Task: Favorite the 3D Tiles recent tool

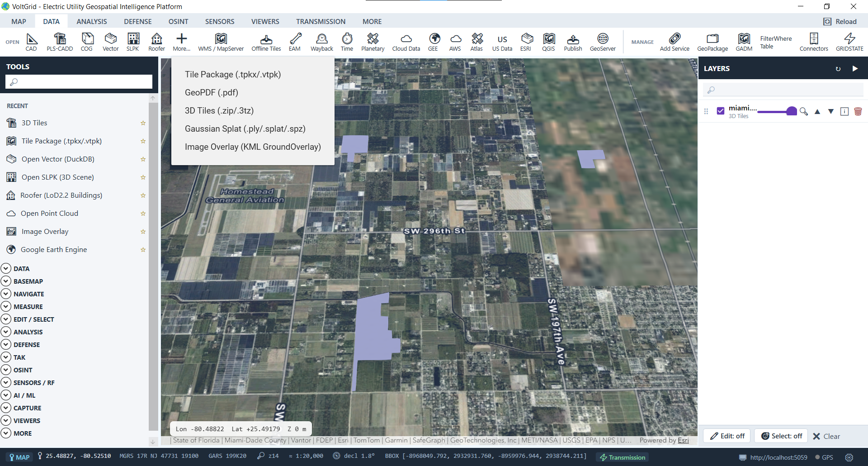Action: [143, 123]
